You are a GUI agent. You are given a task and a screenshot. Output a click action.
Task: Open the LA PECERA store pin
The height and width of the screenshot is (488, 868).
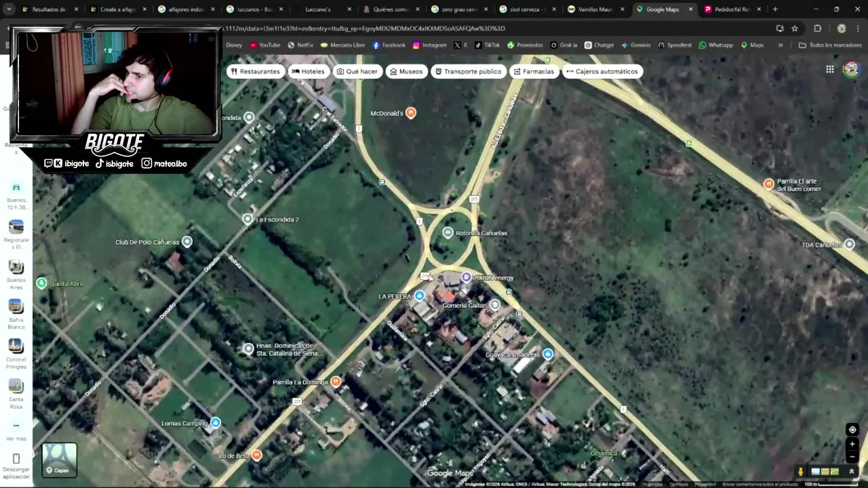pos(420,296)
